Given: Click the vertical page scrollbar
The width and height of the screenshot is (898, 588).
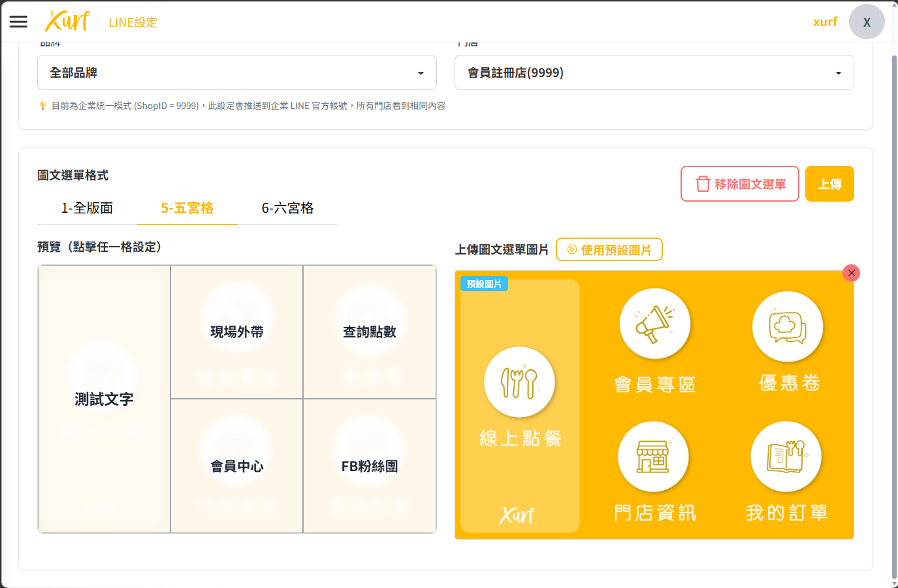Looking at the screenshot, I should (x=894, y=317).
